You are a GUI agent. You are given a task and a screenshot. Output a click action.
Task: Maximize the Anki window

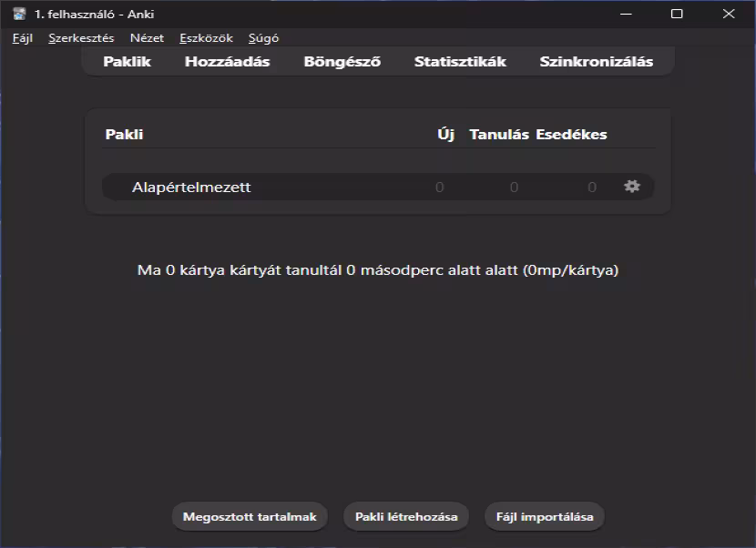pos(677,14)
